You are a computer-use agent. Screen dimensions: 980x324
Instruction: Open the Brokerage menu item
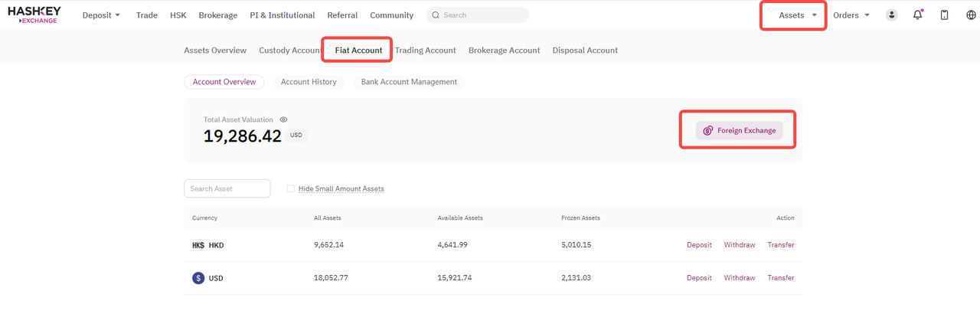[217, 15]
